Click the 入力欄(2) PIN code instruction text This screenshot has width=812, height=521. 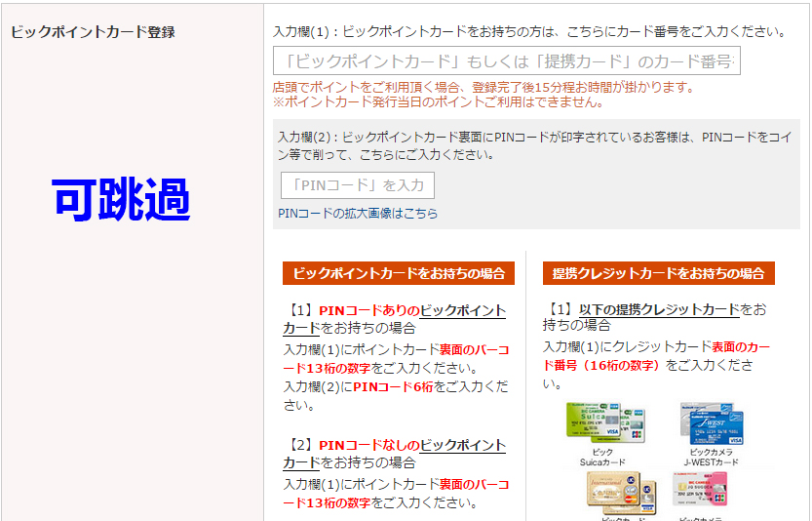pyautogui.click(x=535, y=145)
